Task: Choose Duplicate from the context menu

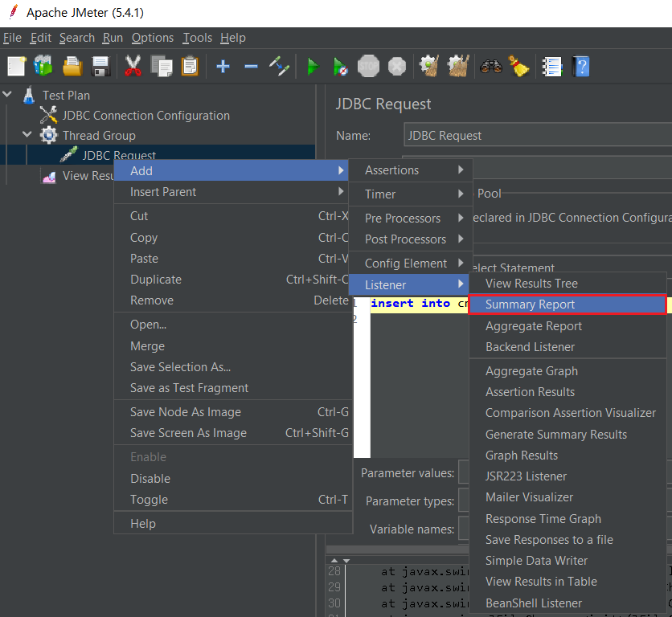Action: coord(233,280)
